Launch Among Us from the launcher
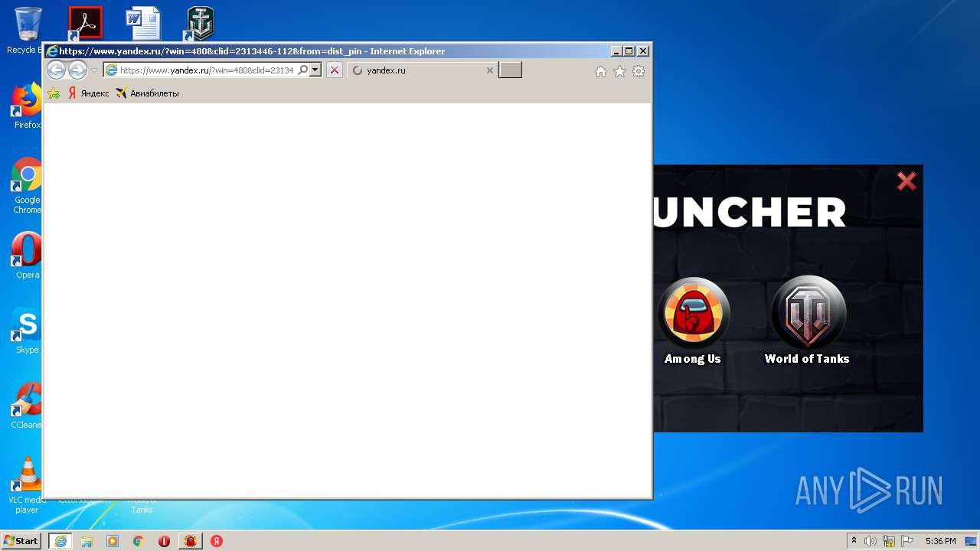 tap(693, 321)
